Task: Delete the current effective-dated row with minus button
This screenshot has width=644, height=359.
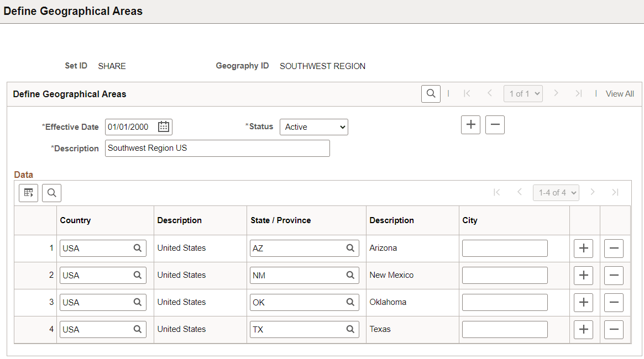Action: 495,124
